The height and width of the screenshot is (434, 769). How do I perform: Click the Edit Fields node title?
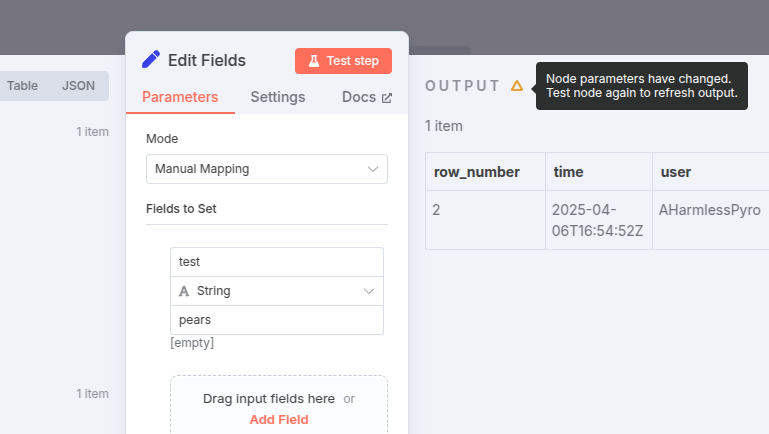coord(207,60)
